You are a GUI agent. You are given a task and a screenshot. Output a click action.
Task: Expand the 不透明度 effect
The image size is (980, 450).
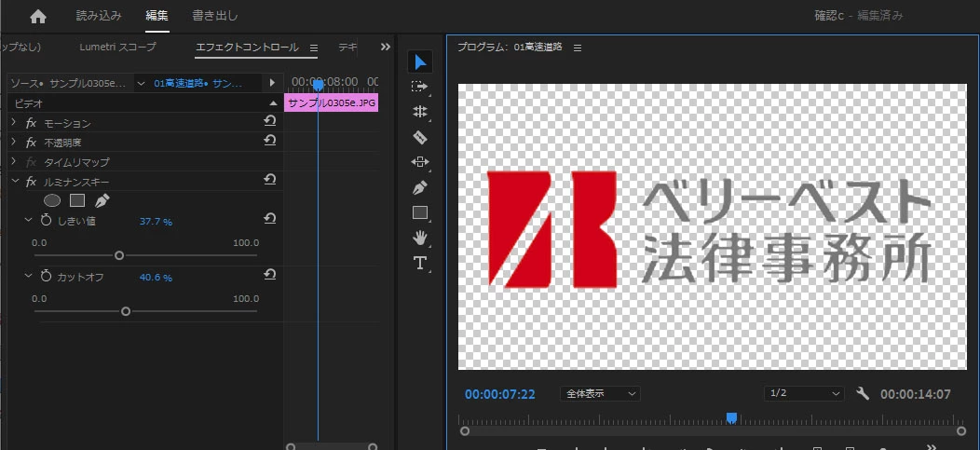coord(14,143)
